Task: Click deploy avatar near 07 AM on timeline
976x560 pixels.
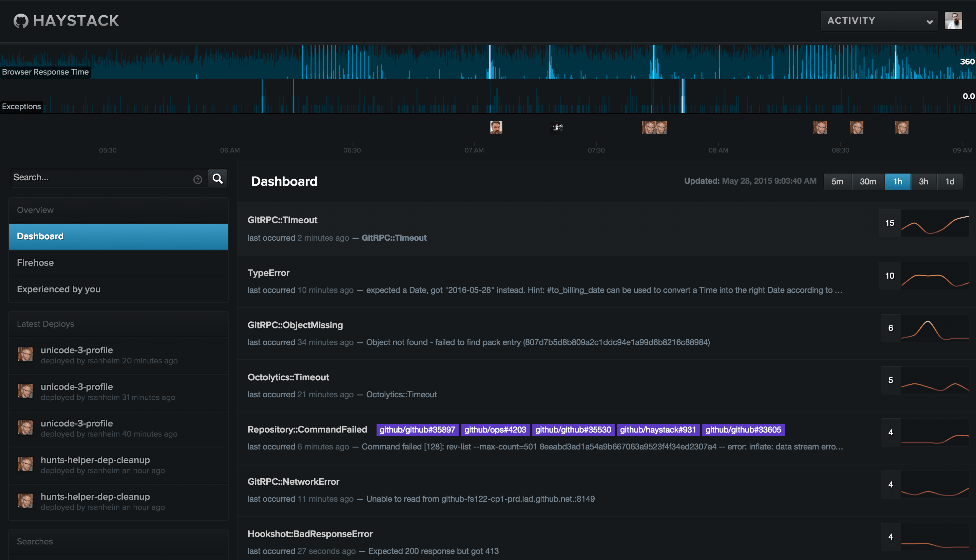Action: (x=496, y=127)
